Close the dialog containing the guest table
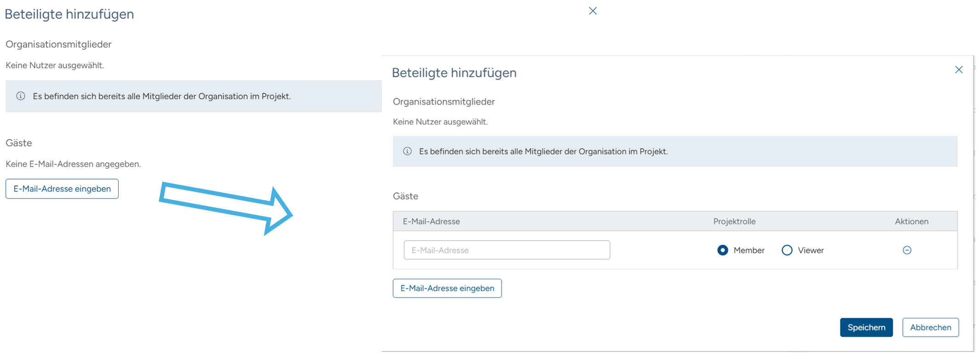 958,70
